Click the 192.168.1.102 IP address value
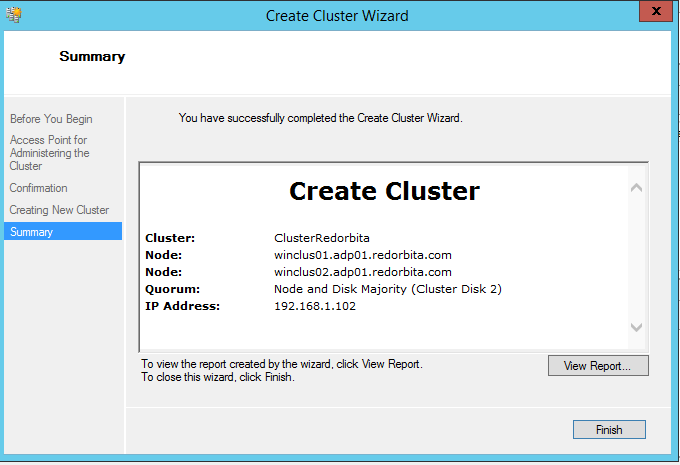Viewport: 680px width, 465px height. click(x=315, y=306)
